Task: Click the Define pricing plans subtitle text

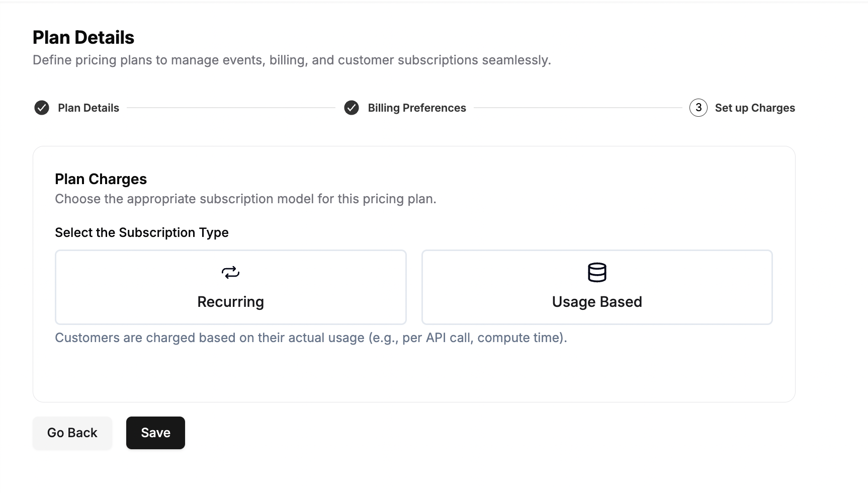Action: click(292, 60)
